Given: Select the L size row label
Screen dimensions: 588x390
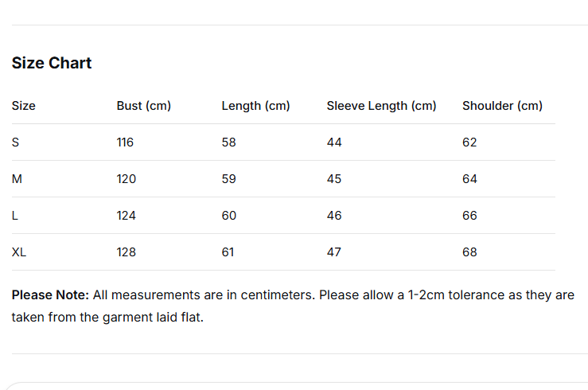Looking at the screenshot, I should [x=15, y=216].
